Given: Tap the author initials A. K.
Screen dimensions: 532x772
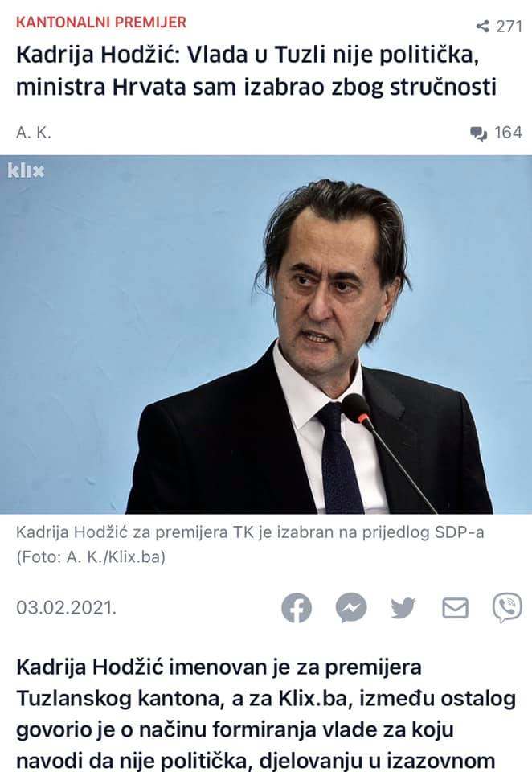Looking at the screenshot, I should (34, 133).
